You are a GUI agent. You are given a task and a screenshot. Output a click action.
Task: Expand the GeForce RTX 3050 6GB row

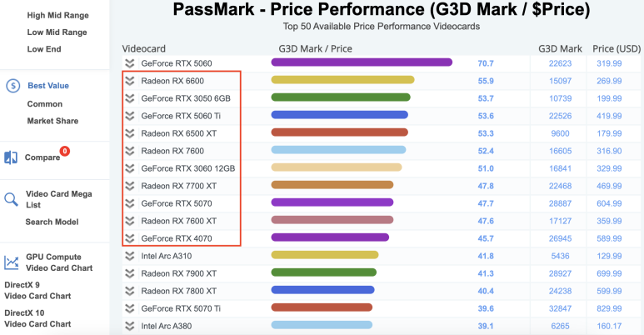(130, 98)
